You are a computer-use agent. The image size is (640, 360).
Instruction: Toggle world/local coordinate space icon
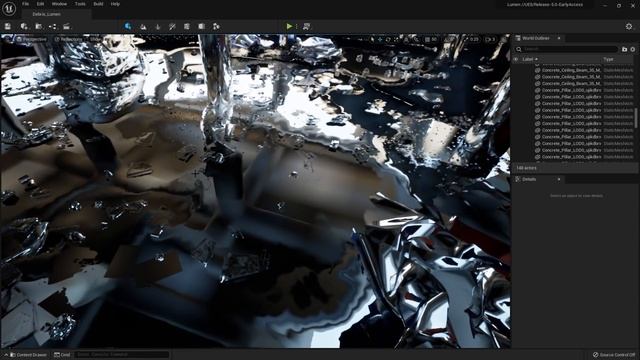click(x=406, y=40)
